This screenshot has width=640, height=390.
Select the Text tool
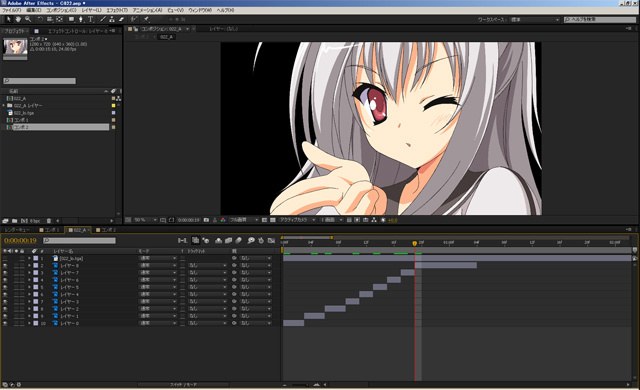point(91,19)
